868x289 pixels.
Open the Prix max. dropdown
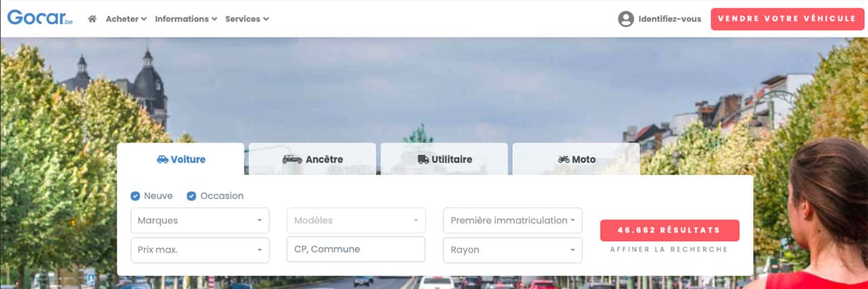point(200,250)
